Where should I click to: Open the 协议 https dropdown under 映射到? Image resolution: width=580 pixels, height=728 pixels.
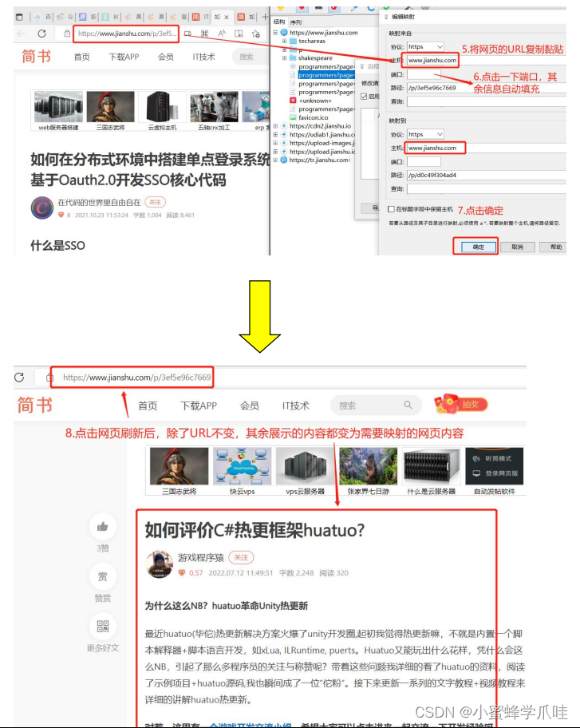tap(425, 134)
